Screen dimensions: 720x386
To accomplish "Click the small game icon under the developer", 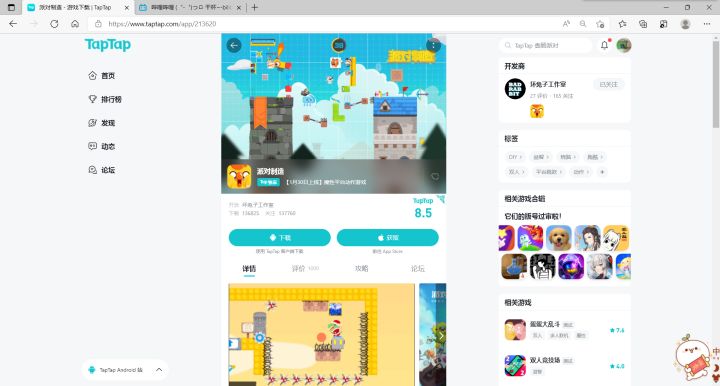I will pyautogui.click(x=537, y=111).
